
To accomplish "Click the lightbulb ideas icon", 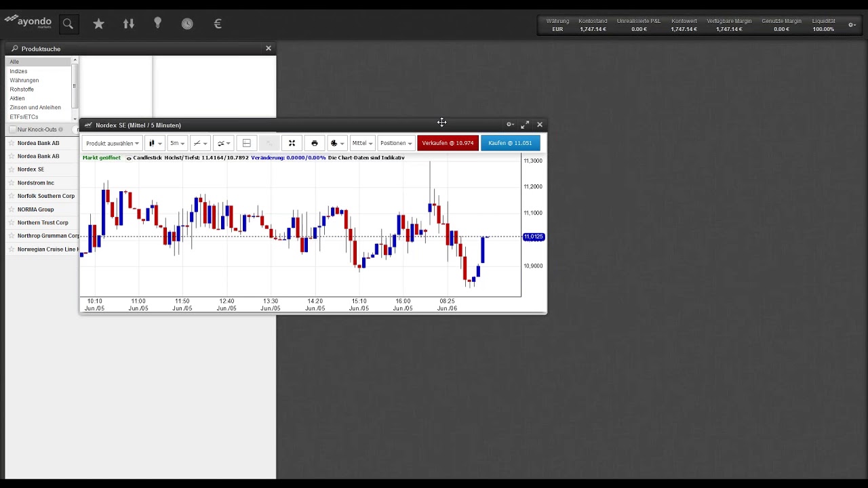I will [x=158, y=23].
